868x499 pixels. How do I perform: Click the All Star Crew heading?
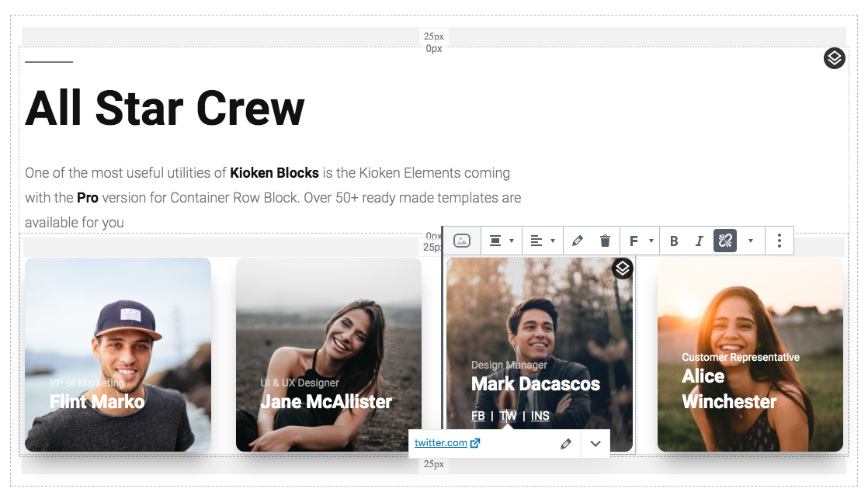(165, 108)
